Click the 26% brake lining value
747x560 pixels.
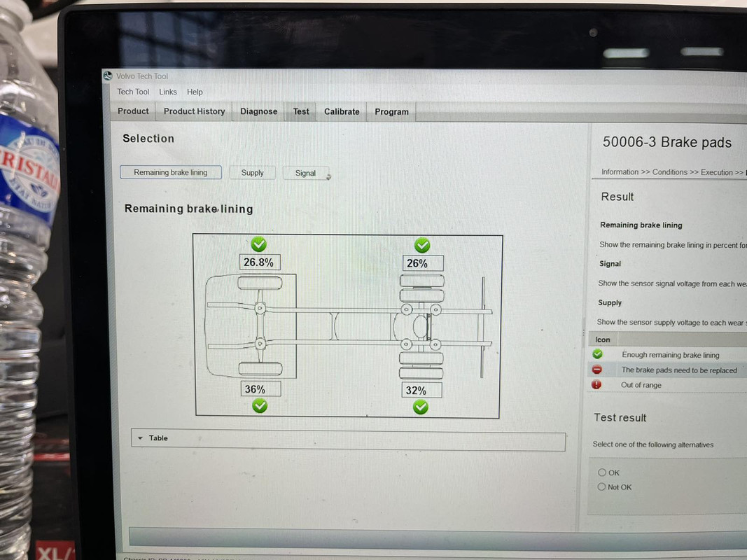coord(423,263)
